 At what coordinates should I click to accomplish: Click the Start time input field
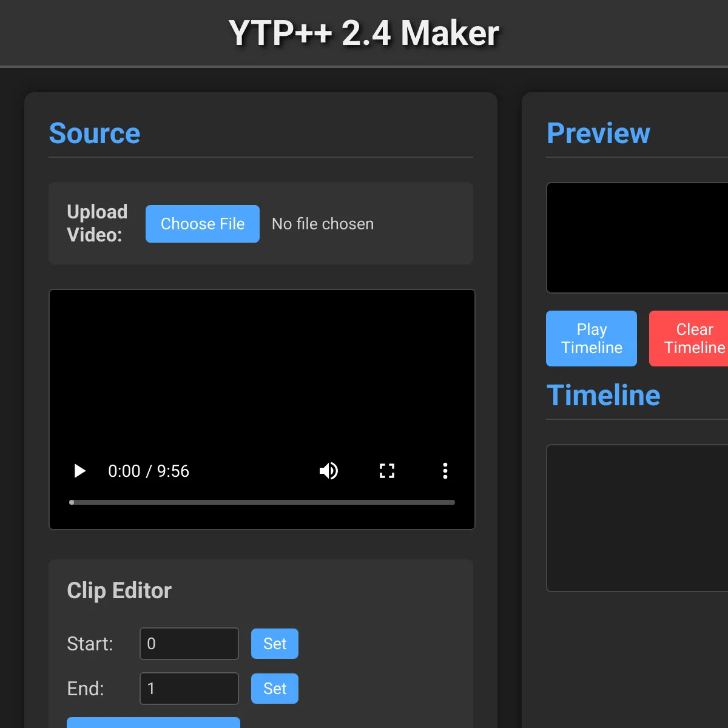(189, 644)
